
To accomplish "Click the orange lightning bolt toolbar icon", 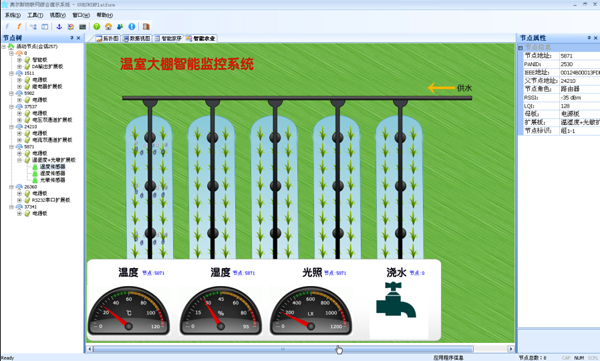I will pos(19,26).
